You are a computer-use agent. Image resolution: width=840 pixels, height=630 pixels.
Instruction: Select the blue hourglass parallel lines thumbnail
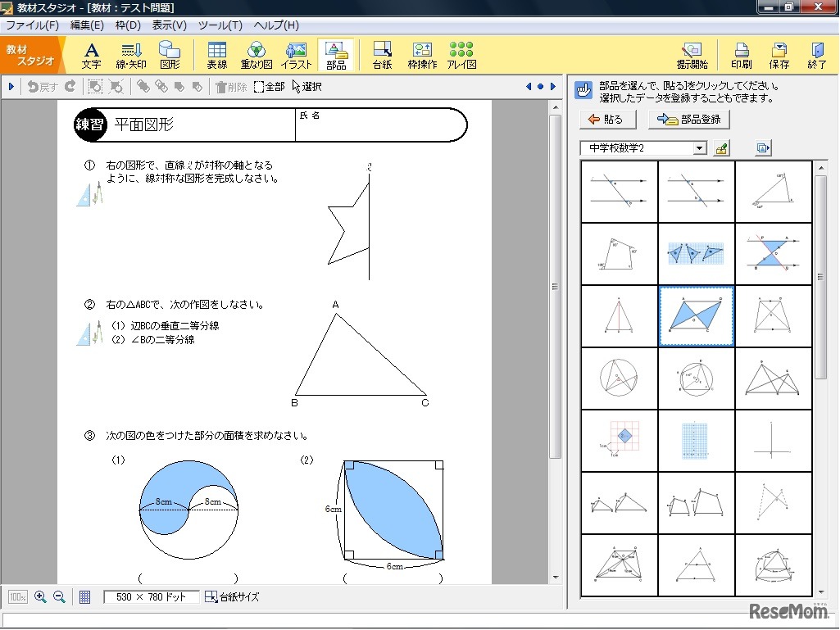click(773, 253)
